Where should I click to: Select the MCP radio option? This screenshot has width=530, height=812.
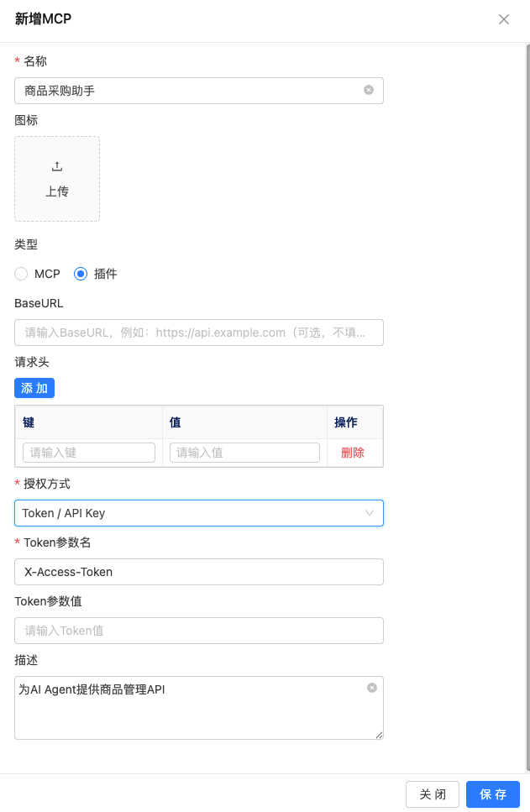tap(22, 274)
